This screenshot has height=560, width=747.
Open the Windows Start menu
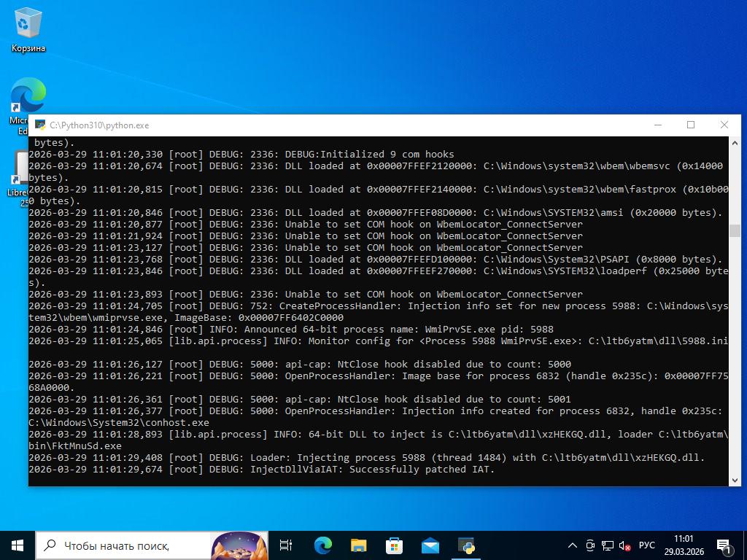click(x=18, y=545)
